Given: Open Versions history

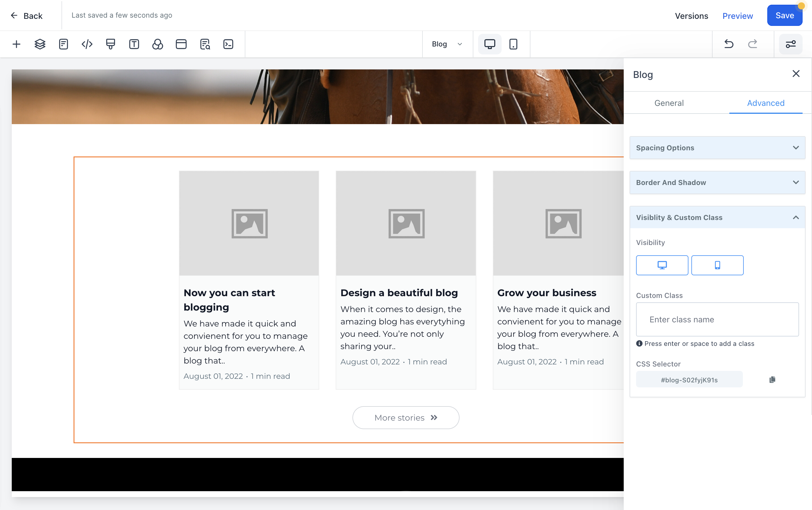Looking at the screenshot, I should click(x=691, y=16).
